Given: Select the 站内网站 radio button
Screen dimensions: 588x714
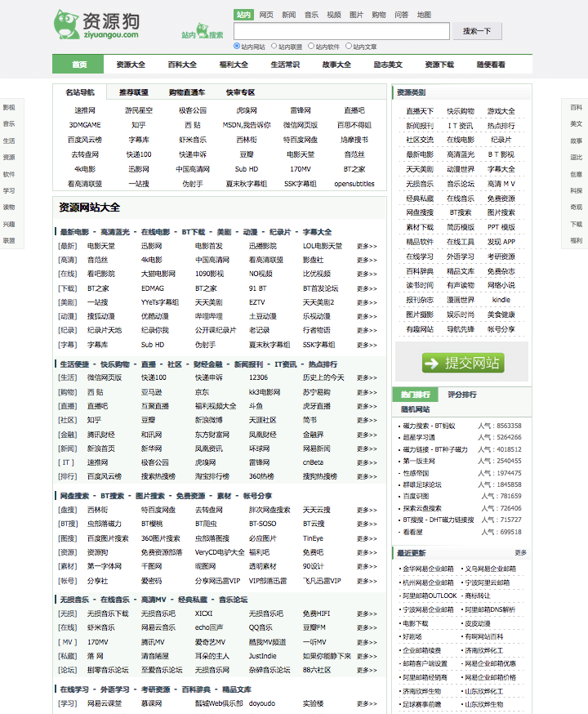Looking at the screenshot, I should point(237,46).
